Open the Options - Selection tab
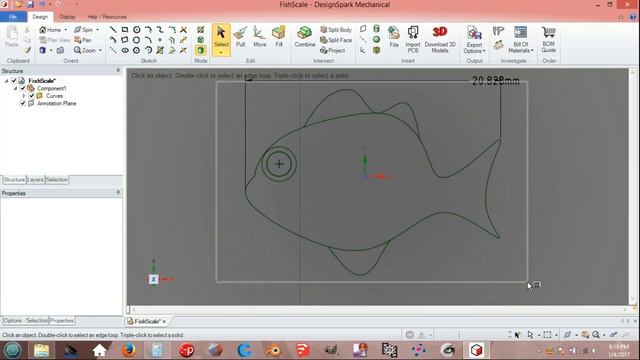The image size is (640, 360). 25,321
